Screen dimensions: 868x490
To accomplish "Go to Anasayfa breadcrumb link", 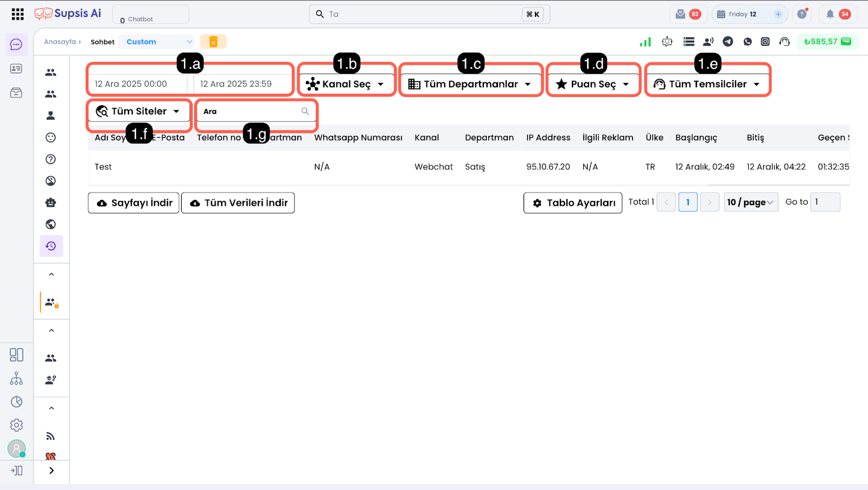I will [x=60, y=42].
